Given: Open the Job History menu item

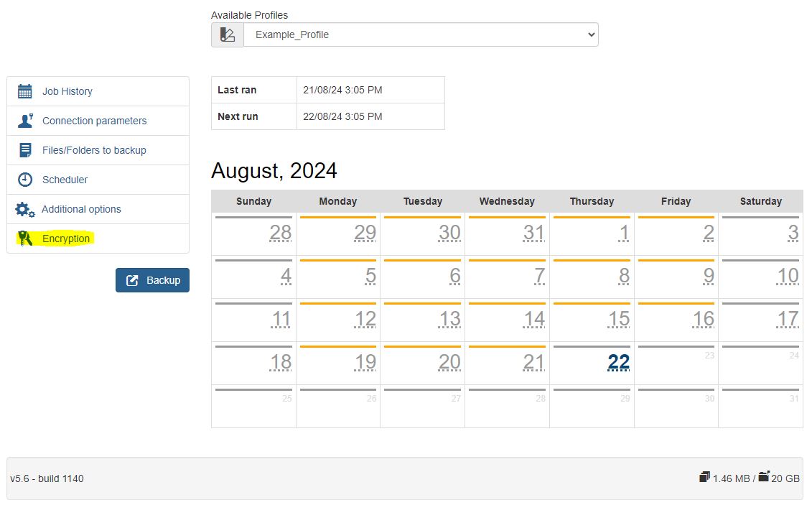Looking at the screenshot, I should click(67, 91).
